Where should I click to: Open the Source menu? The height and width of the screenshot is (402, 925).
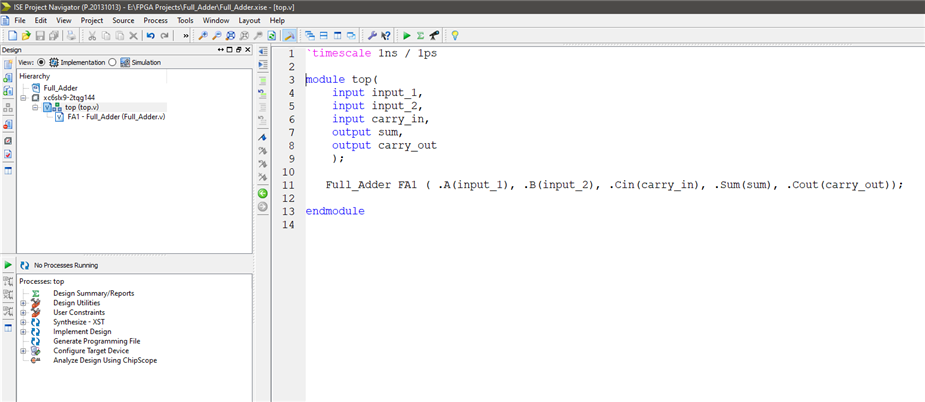[x=123, y=20]
